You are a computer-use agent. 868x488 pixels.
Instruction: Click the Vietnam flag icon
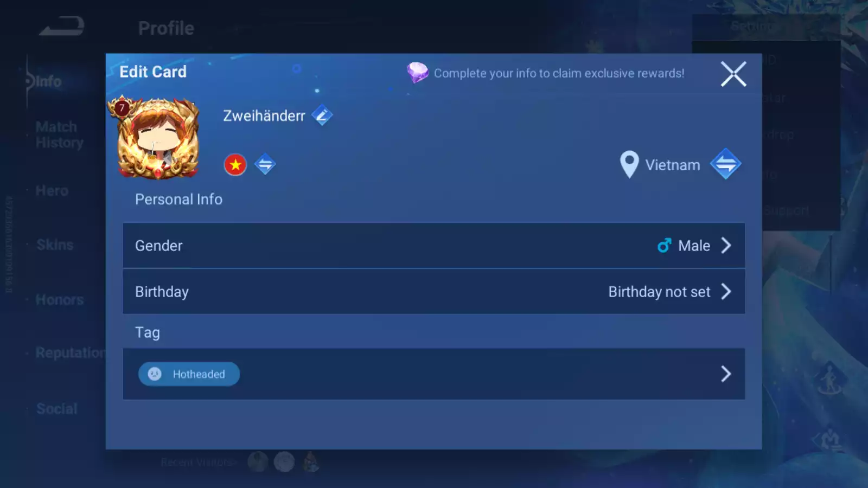235,164
